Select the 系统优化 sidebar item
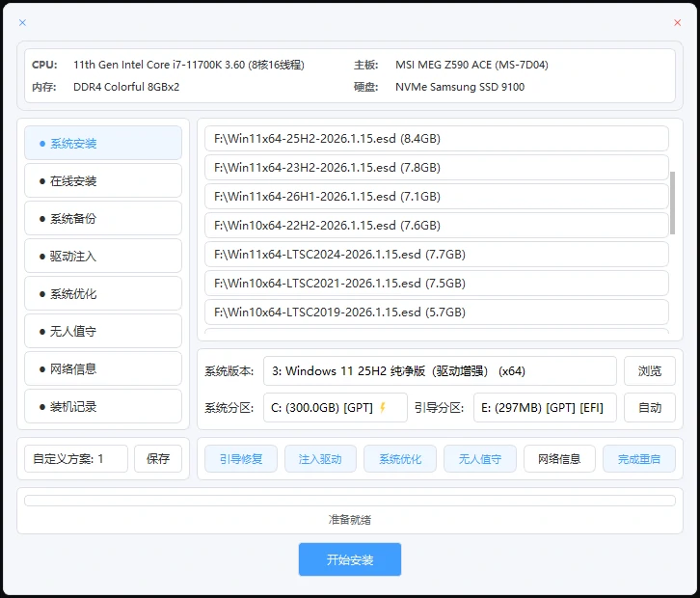Viewport: 700px width, 598px height. coord(103,293)
